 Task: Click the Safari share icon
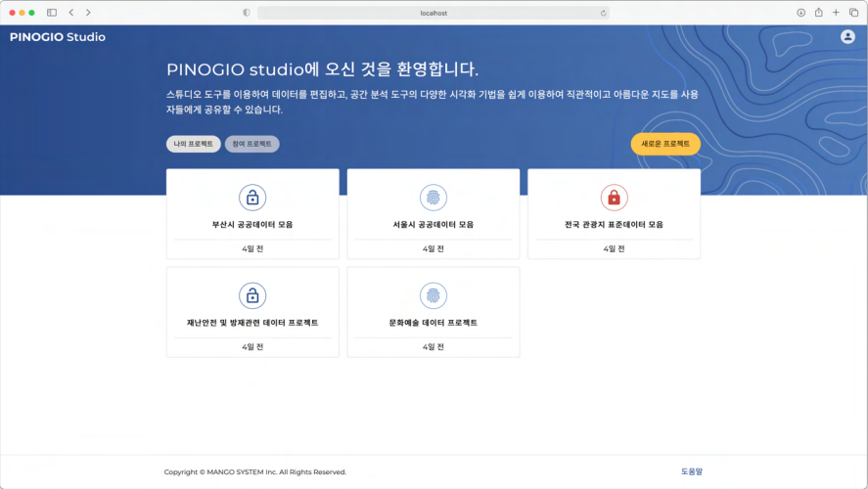click(x=818, y=13)
